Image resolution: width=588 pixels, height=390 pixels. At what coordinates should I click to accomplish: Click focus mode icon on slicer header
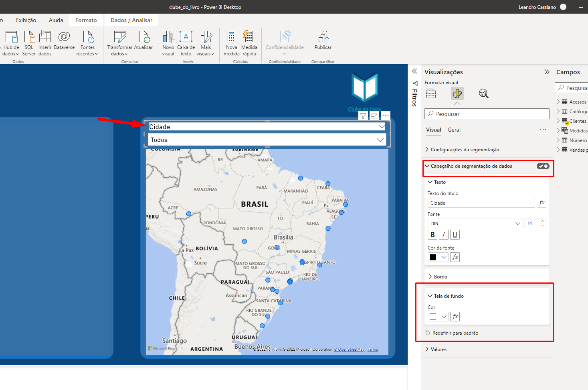[374, 116]
